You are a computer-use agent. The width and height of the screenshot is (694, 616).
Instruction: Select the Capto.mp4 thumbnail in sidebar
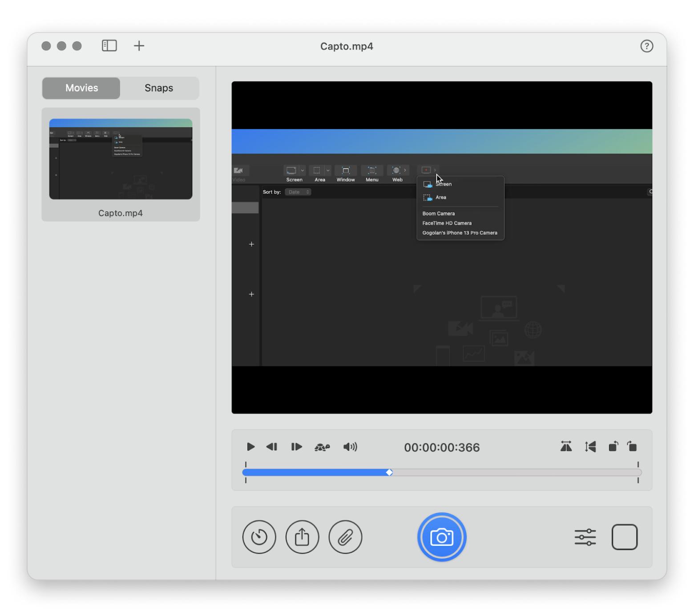coord(121,159)
